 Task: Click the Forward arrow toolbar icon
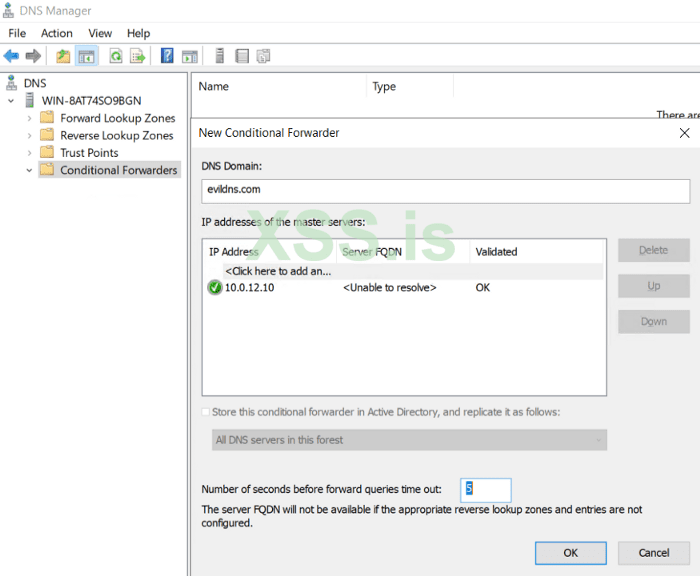(x=33, y=56)
